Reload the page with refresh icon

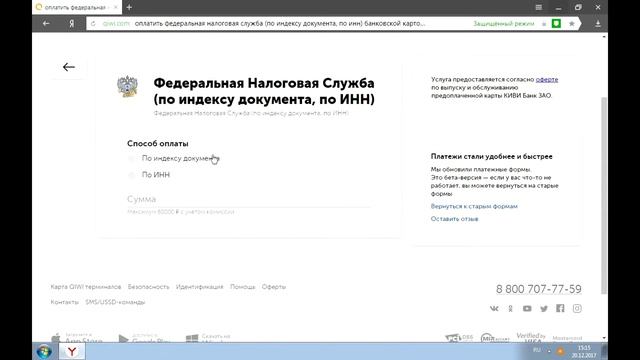coord(93,24)
